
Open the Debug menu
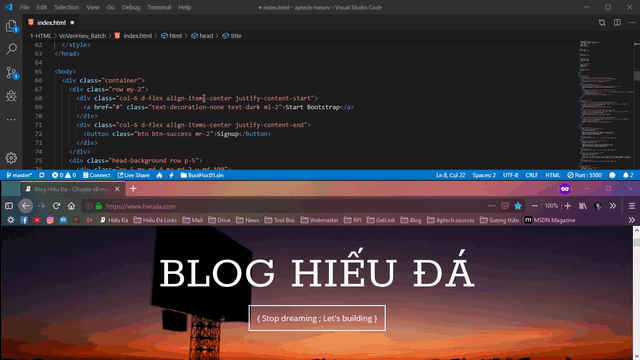tap(131, 7)
